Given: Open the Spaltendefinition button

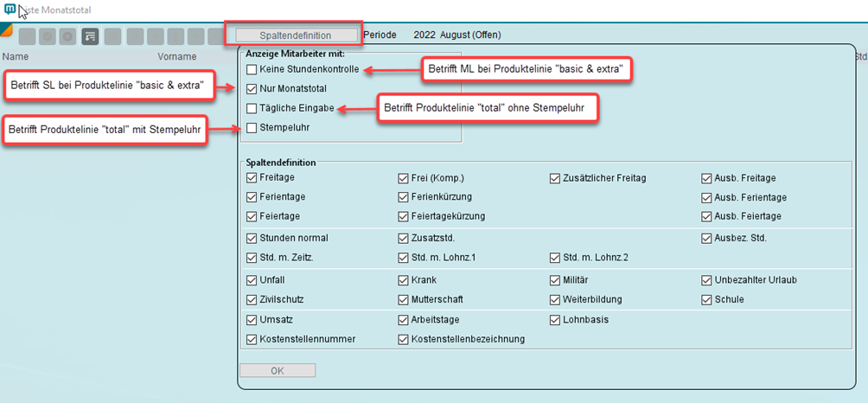Looking at the screenshot, I should [295, 35].
